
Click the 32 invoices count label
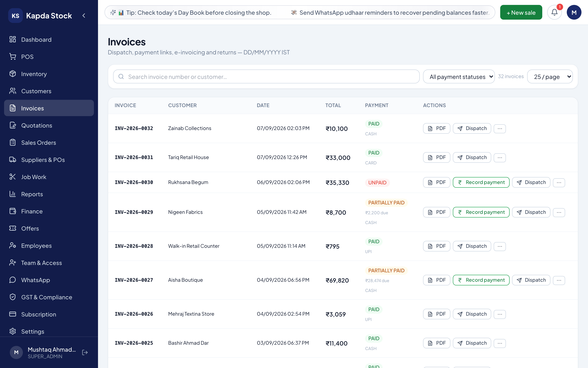[x=511, y=76]
